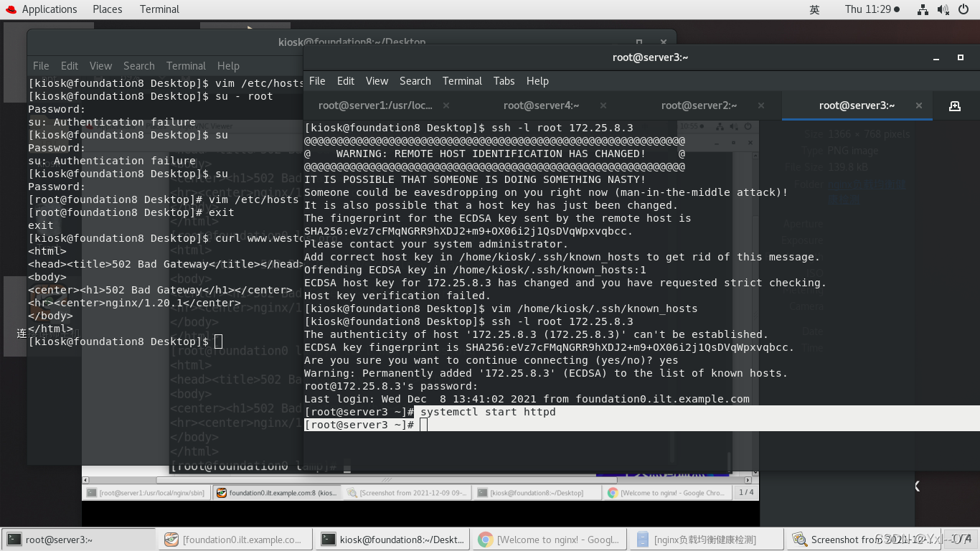980x551 pixels.
Task: Open Search menu in kiosk@foundation8 terminal
Action: [x=138, y=65]
